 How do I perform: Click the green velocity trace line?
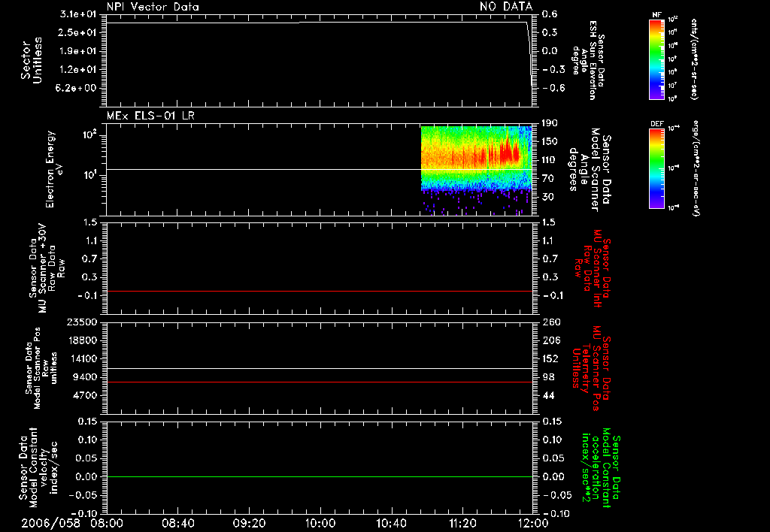tap(320, 476)
